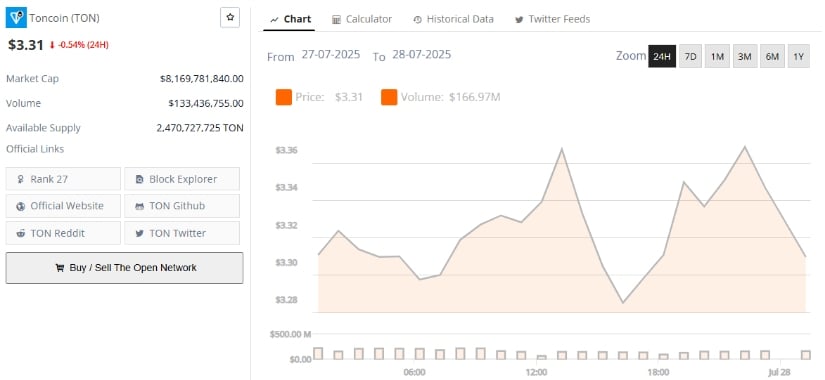Click Buy / Sell The Open Network
The image size is (825, 380).
pos(125,268)
